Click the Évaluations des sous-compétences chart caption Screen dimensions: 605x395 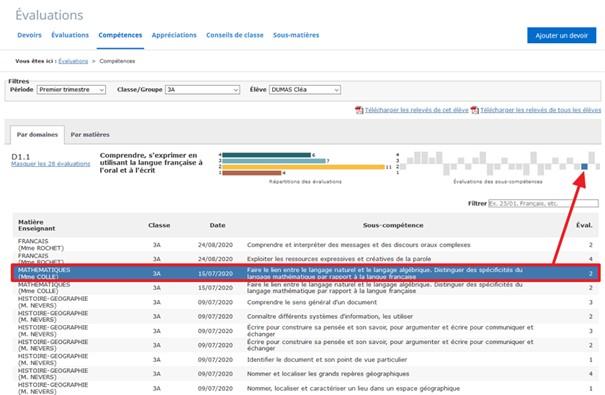click(x=498, y=182)
